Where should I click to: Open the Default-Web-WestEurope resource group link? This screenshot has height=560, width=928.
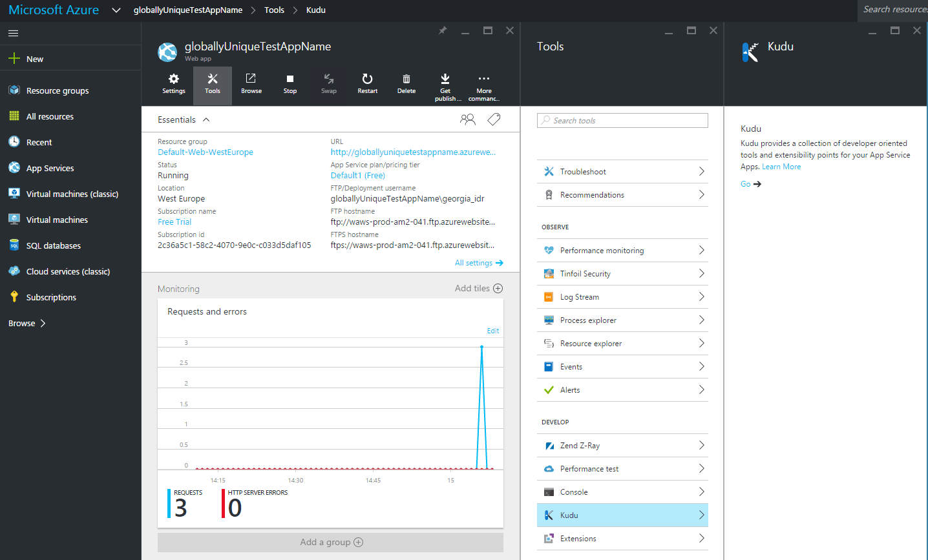pyautogui.click(x=206, y=152)
